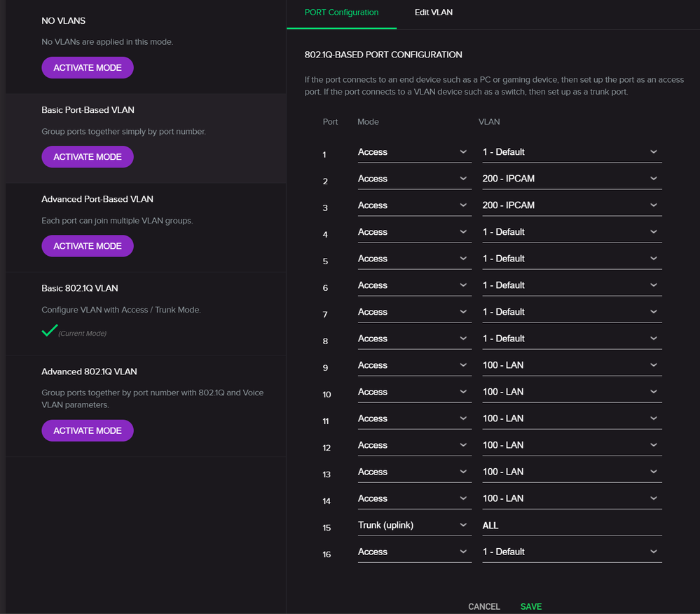The image size is (700, 614).
Task: Click the chevron on port 12 Mode selector
Action: pyautogui.click(x=463, y=445)
